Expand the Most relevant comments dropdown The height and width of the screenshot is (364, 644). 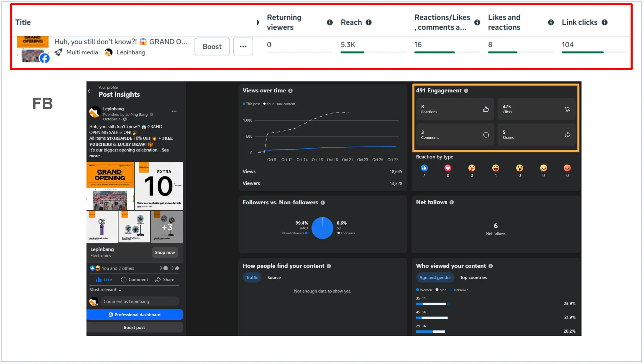click(106, 290)
